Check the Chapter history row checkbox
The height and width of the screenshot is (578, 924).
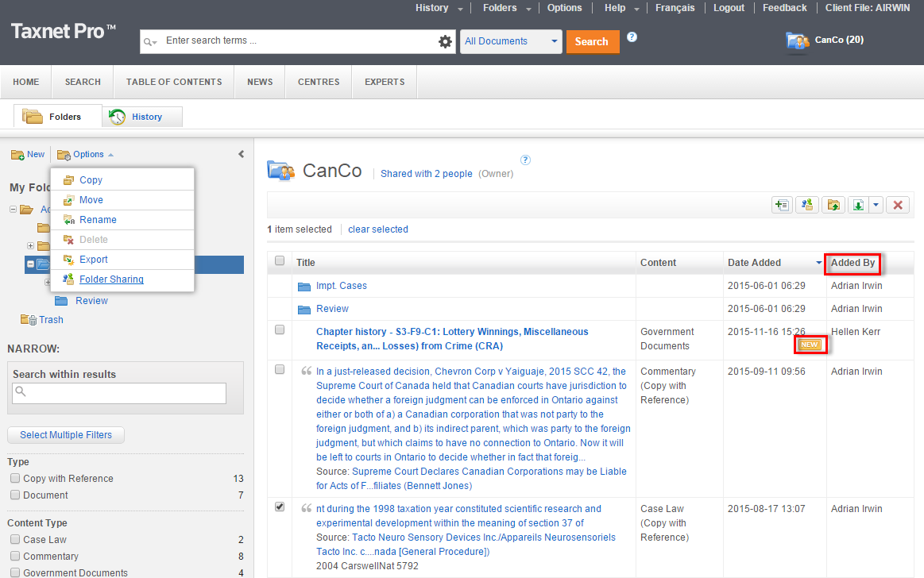280,329
